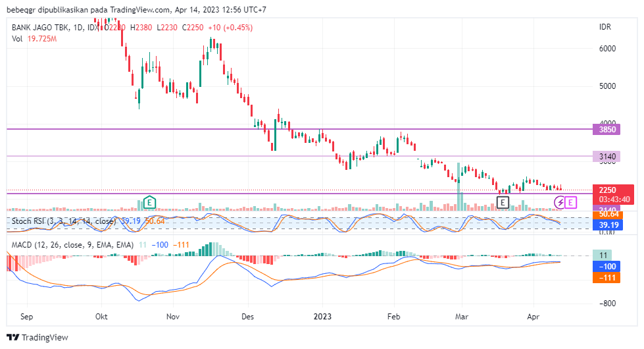This screenshot has height=349, width=644.
Task: Click the C2250 close price value
Action: click(193, 28)
